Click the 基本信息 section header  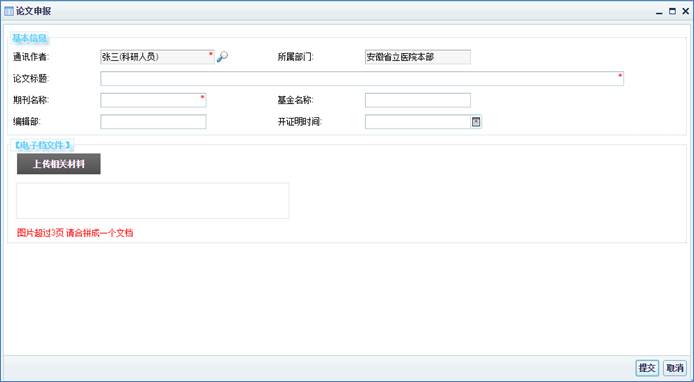pos(30,38)
